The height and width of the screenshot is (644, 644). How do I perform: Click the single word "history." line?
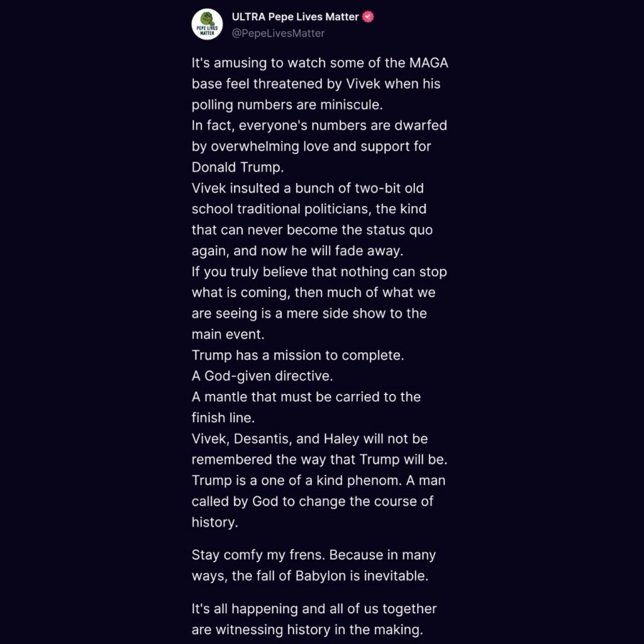click(x=214, y=522)
